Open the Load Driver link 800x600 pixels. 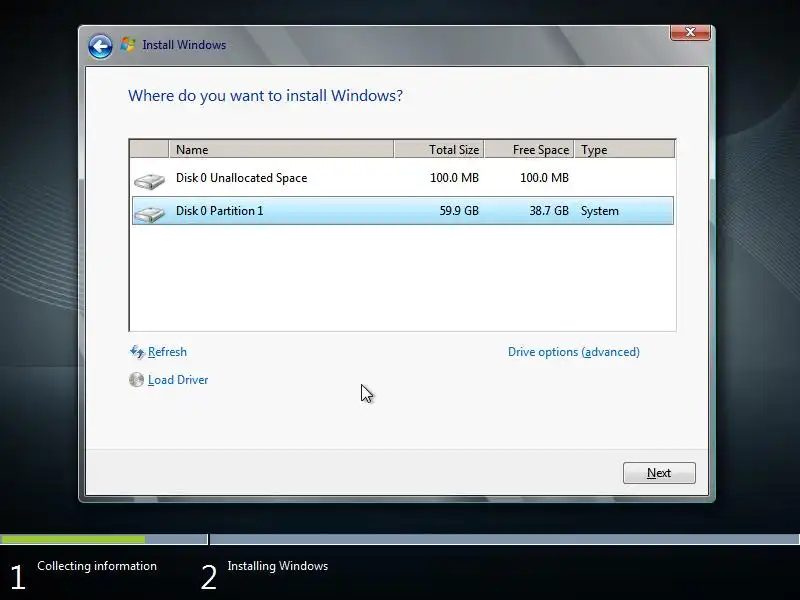click(178, 380)
